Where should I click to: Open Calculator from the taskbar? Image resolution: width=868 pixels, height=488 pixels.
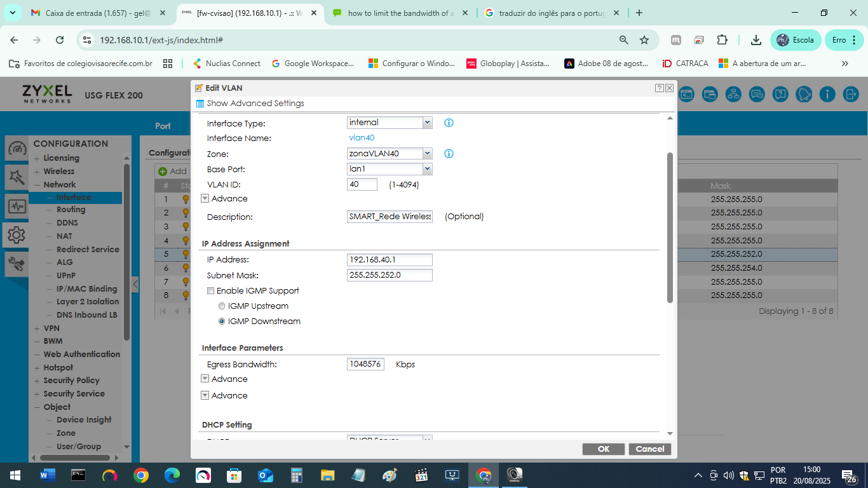click(x=296, y=475)
